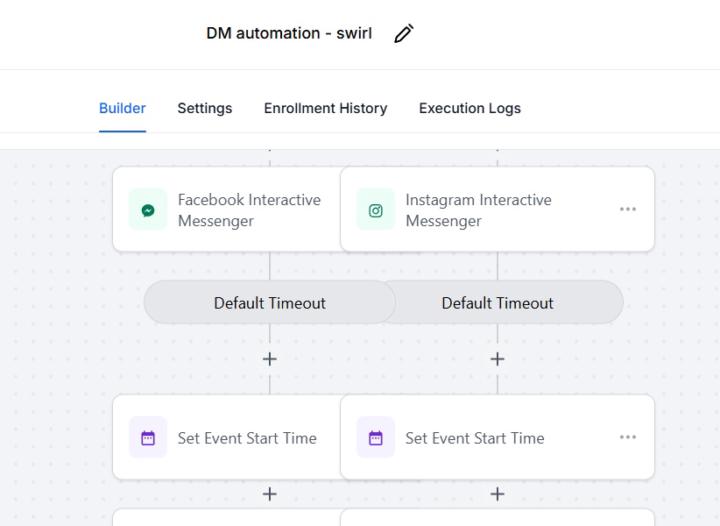The height and width of the screenshot is (526, 720).
Task: View the Execution Logs tab
Action: tap(470, 108)
